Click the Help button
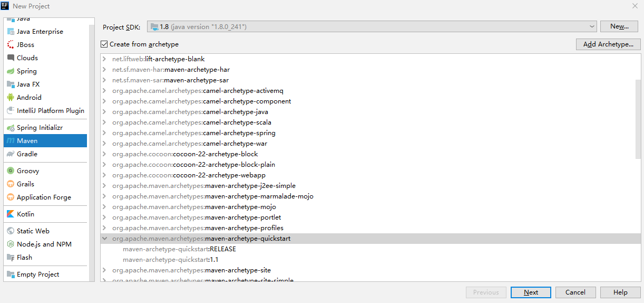The width and height of the screenshot is (644, 303). (620, 292)
